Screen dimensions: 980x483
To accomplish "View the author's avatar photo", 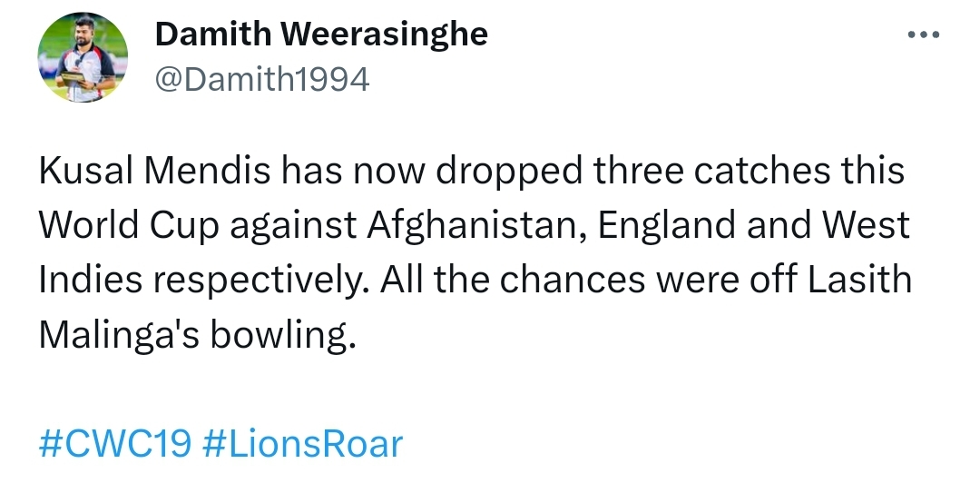I will 83,57.
